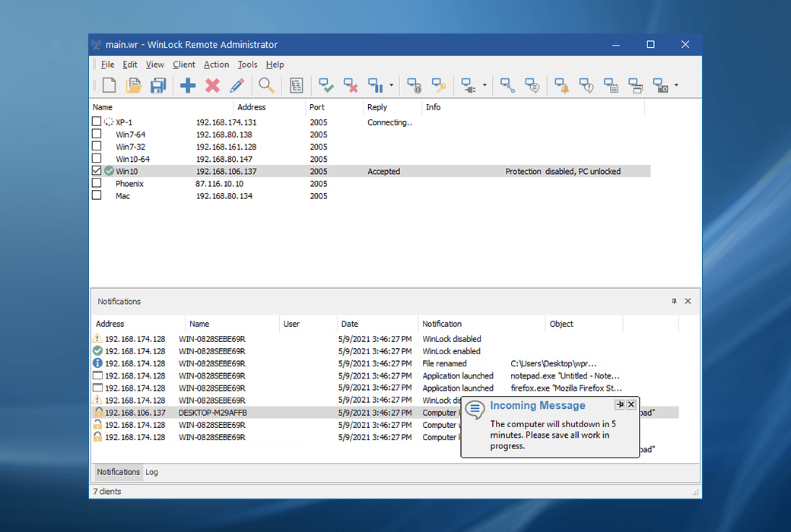The height and width of the screenshot is (532, 791).
Task: Click address 192.168.80.134 of Mac
Action: point(224,196)
